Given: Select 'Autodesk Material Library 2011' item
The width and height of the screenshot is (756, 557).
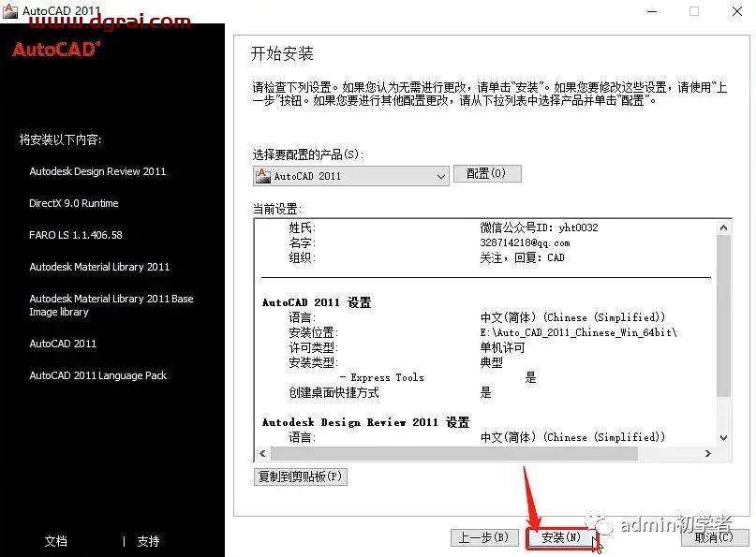Looking at the screenshot, I should coord(99,267).
